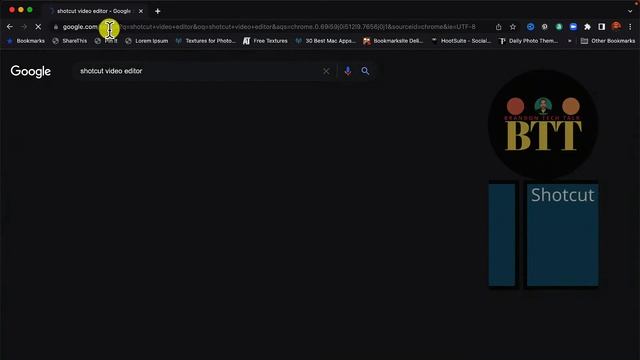Open the Pinterest extension
The image size is (640, 360).
pyautogui.click(x=544, y=27)
